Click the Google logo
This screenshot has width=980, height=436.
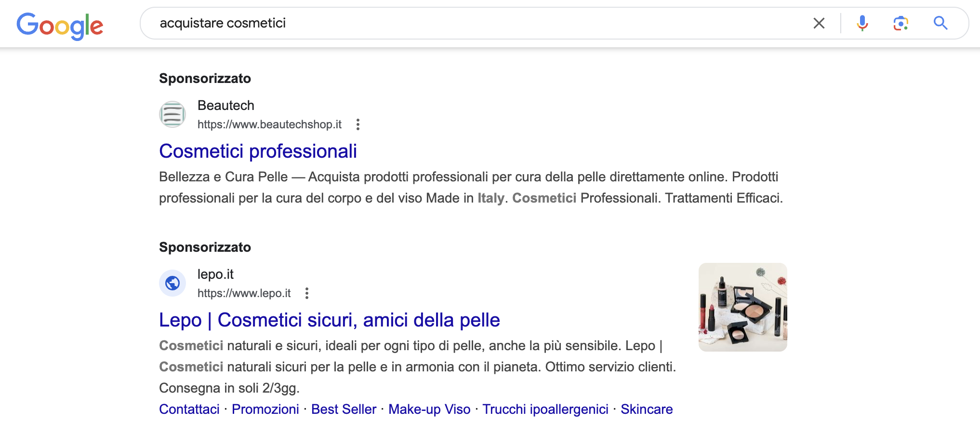pos(60,26)
